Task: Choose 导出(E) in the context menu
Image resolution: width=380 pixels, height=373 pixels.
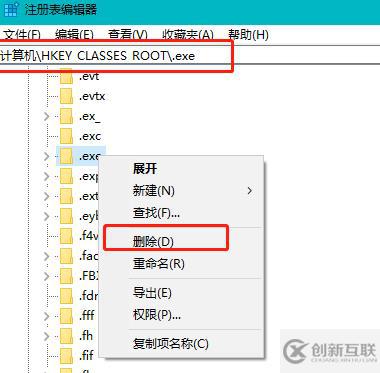Action: (x=152, y=293)
